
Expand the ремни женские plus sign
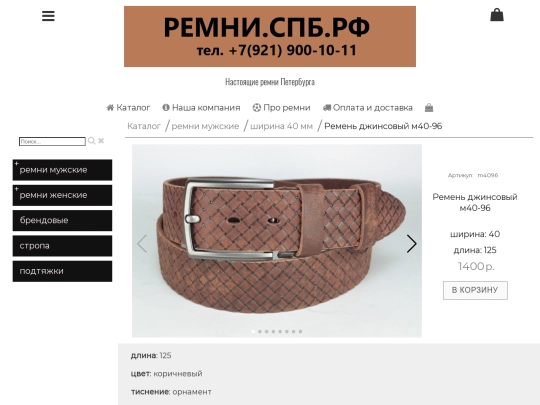click(16, 189)
